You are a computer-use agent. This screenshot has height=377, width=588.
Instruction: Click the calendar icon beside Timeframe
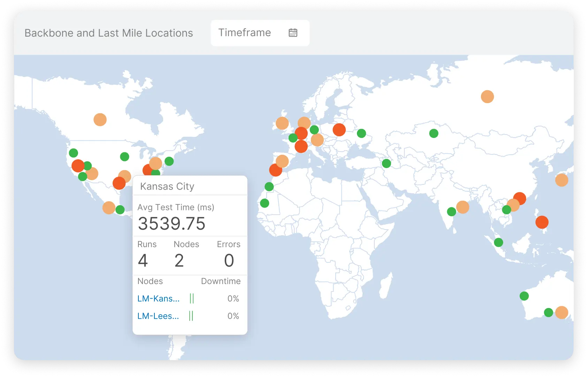pos(293,33)
